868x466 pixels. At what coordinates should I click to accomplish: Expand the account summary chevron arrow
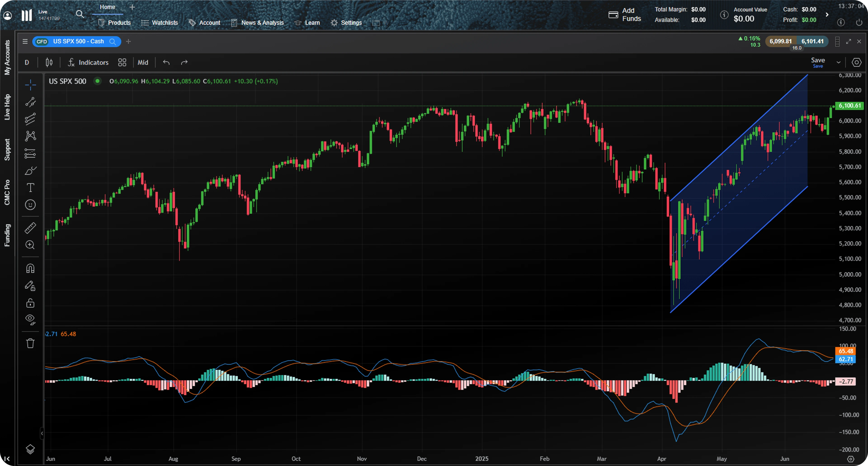click(x=827, y=14)
